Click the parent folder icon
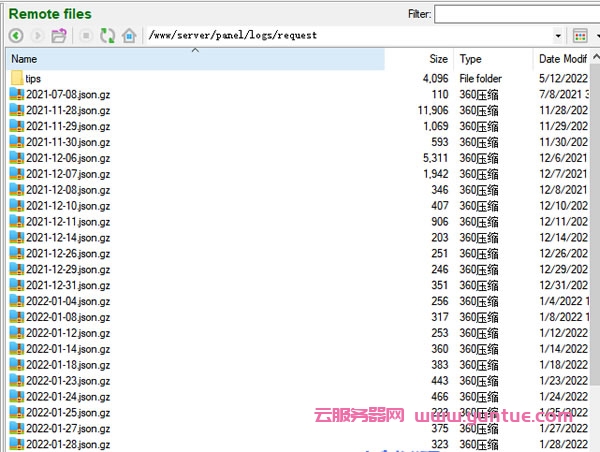Screen dimensions: 600x452 click(x=60, y=36)
